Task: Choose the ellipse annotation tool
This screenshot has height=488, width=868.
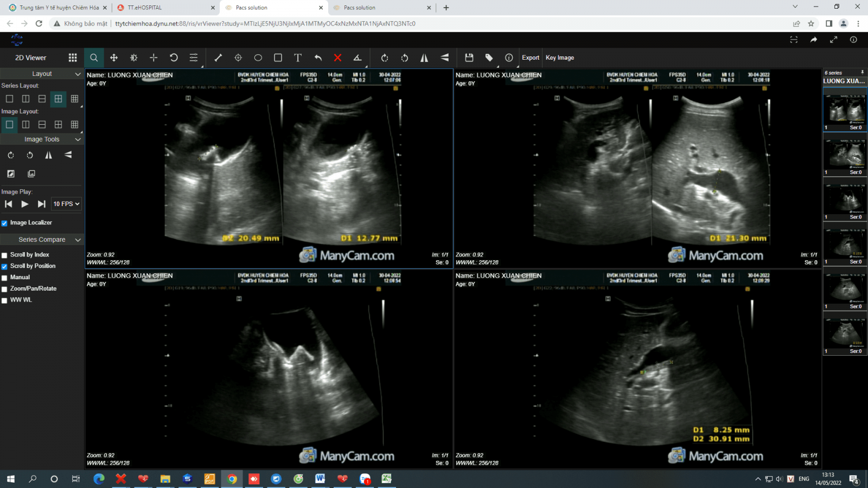Action: coord(258,57)
